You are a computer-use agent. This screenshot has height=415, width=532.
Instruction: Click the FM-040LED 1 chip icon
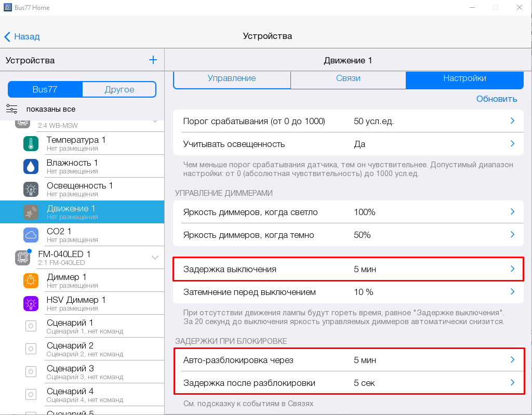(x=22, y=257)
